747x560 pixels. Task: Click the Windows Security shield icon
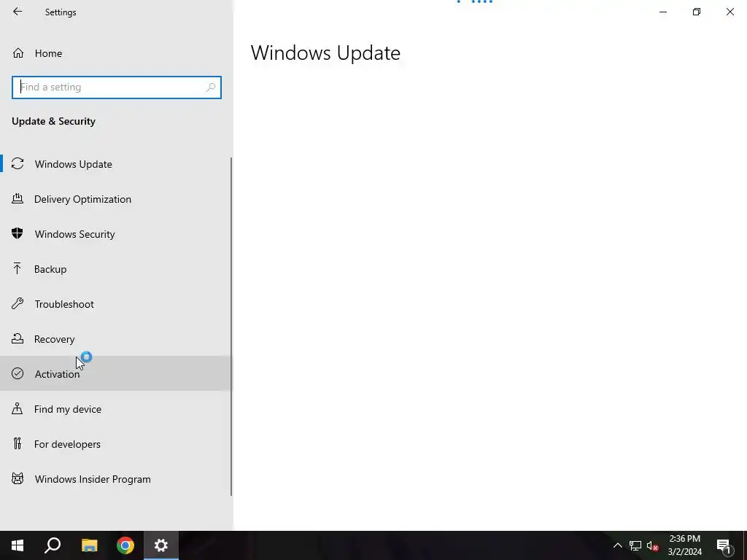pos(18,233)
